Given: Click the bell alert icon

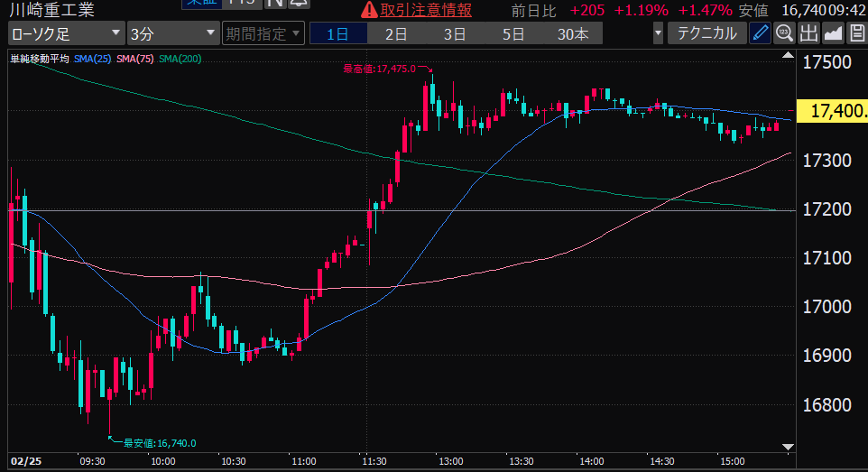Looking at the screenshot, I should tap(294, 5).
